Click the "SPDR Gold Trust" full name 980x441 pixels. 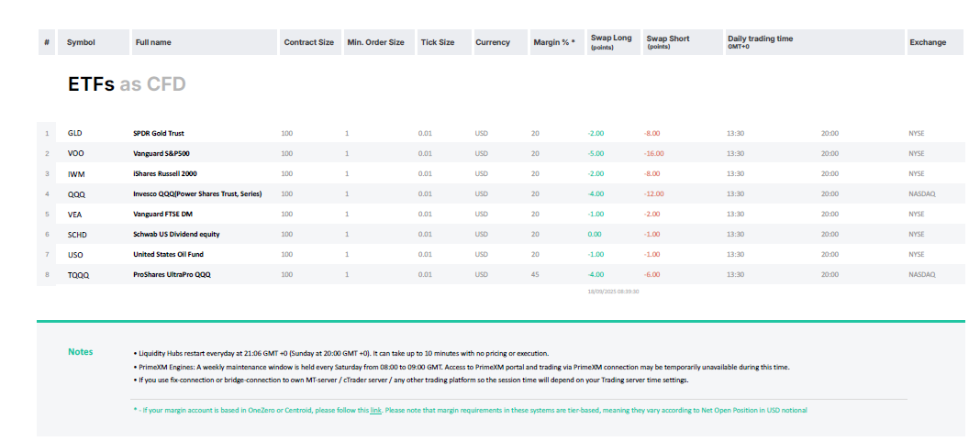(x=159, y=133)
